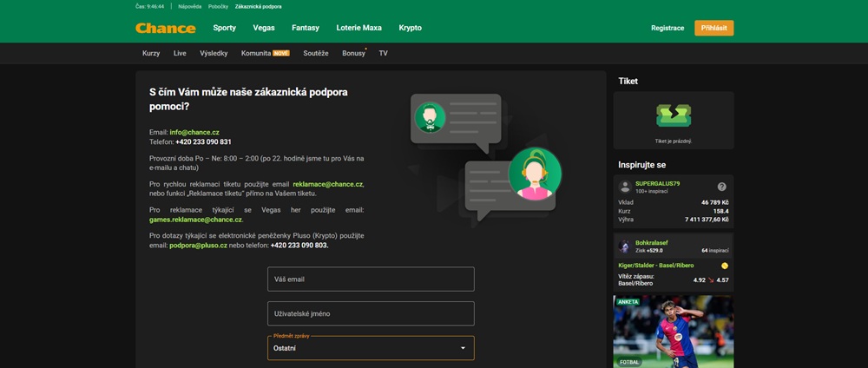The width and height of the screenshot is (868, 368).
Task: Open Bohkralasef user avatar
Action: [x=625, y=247]
